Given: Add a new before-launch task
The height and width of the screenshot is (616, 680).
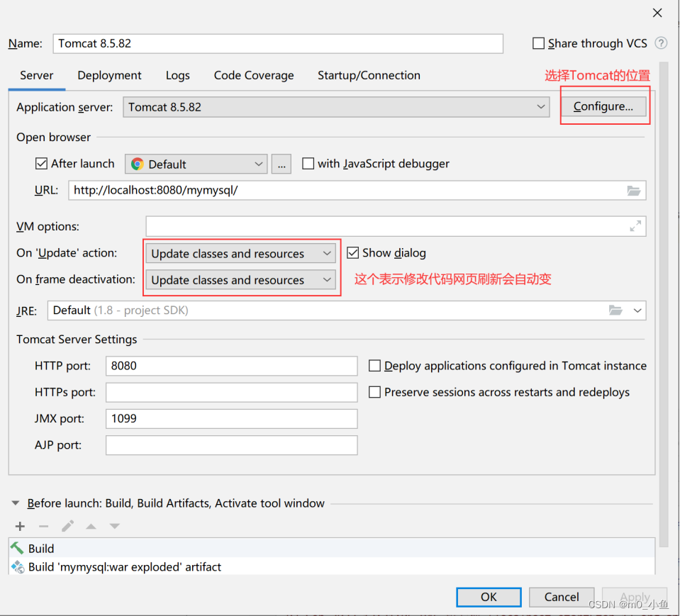Looking at the screenshot, I should point(20,526).
